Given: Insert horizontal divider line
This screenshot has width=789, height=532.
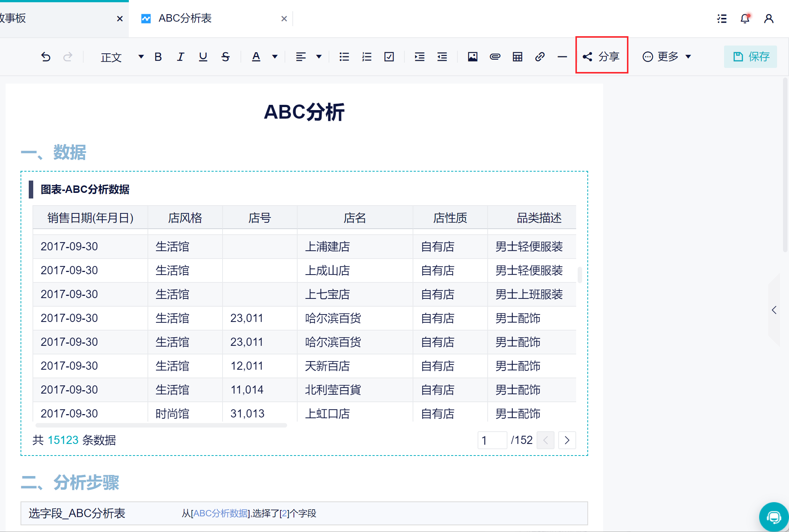Looking at the screenshot, I should click(562, 57).
